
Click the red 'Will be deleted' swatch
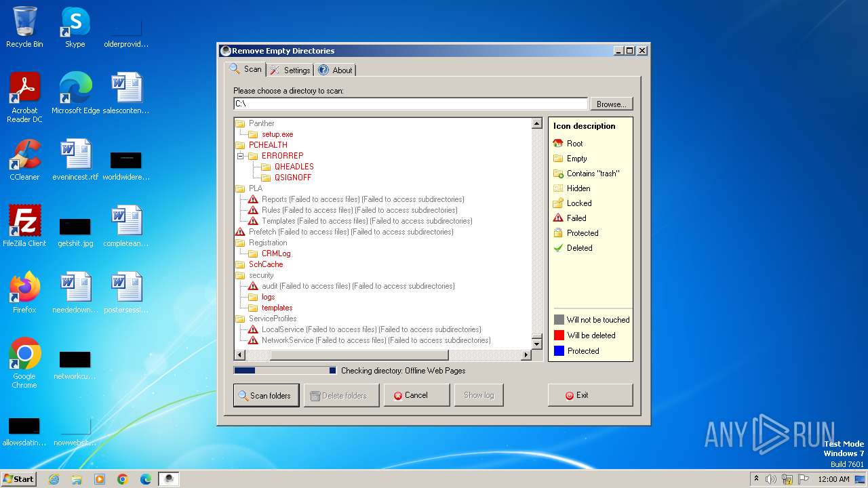point(559,335)
